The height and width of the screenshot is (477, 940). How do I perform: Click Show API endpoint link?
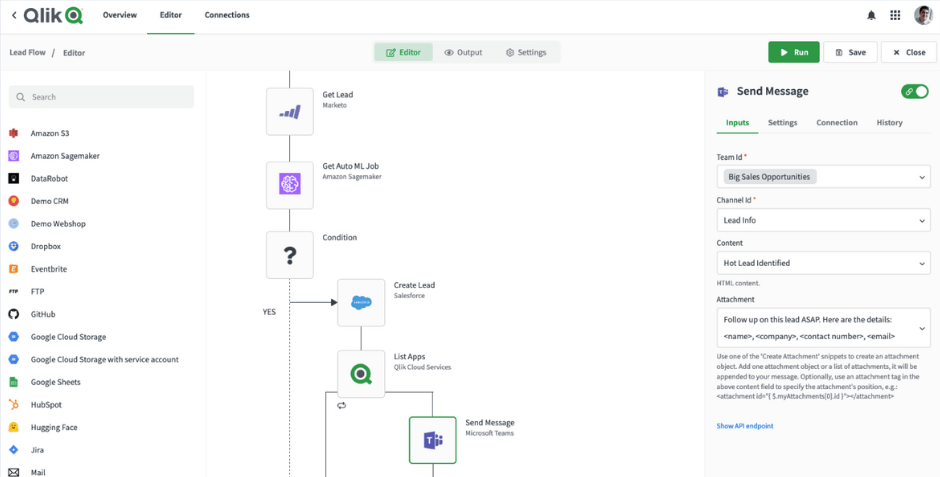coord(745,426)
